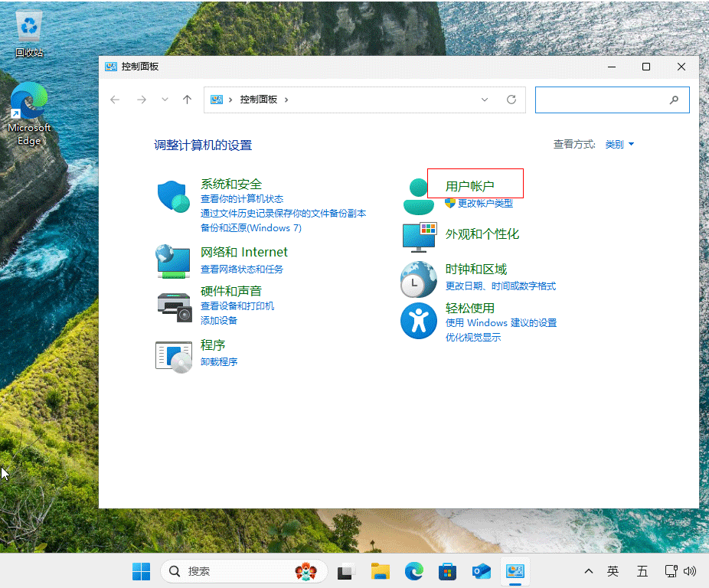Click the 五 input method indicator
709x588 pixels.
tap(642, 571)
